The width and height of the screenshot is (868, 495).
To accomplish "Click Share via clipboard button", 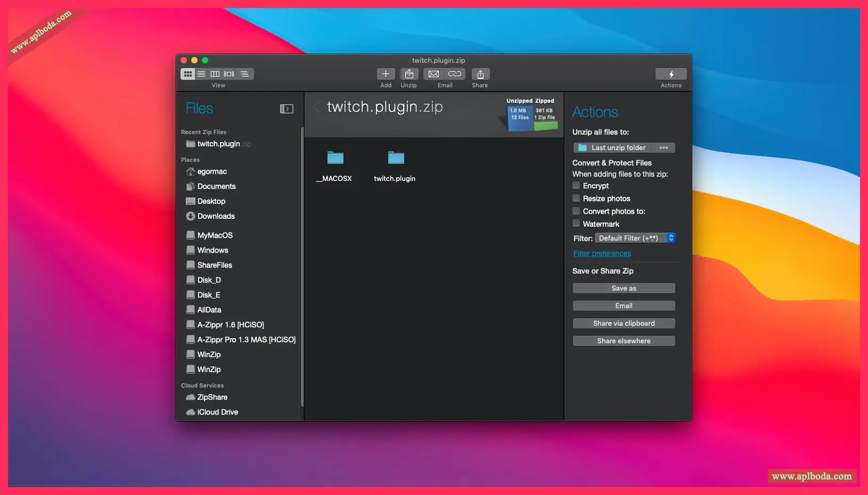I will click(x=624, y=324).
